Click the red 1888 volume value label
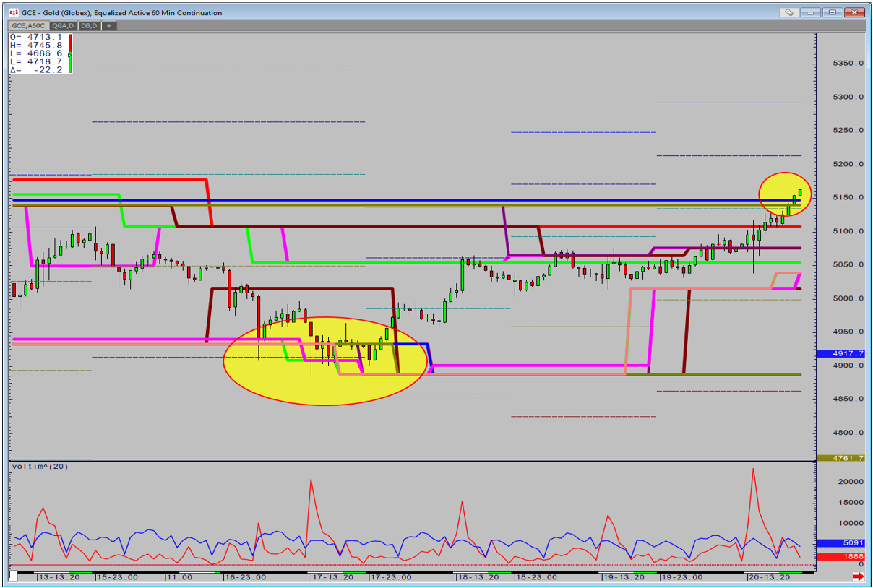 tap(840, 556)
